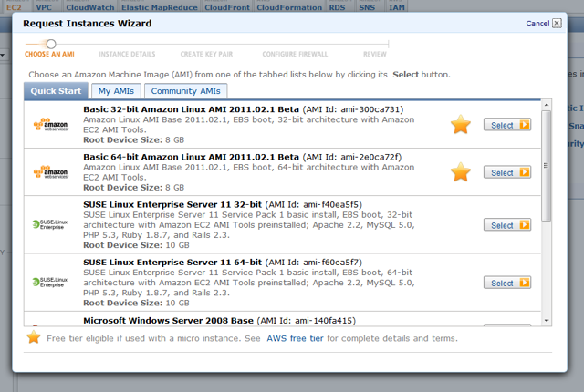This screenshot has width=584, height=392.
Task: Open the VPC service tab in the background
Action: coord(44,7)
